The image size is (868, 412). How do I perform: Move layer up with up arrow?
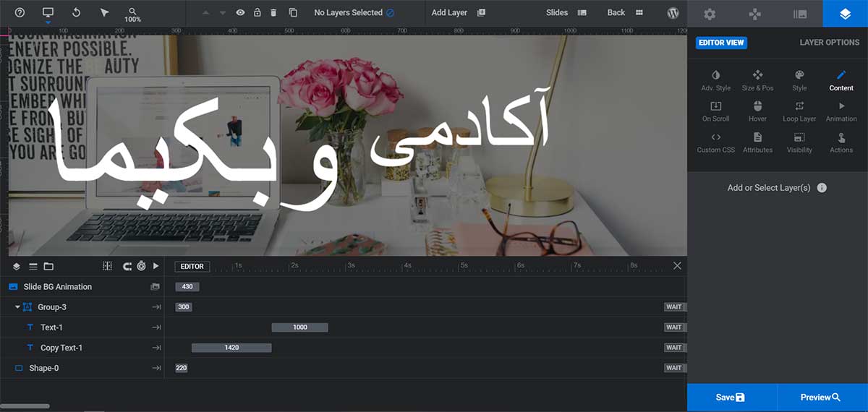click(205, 13)
